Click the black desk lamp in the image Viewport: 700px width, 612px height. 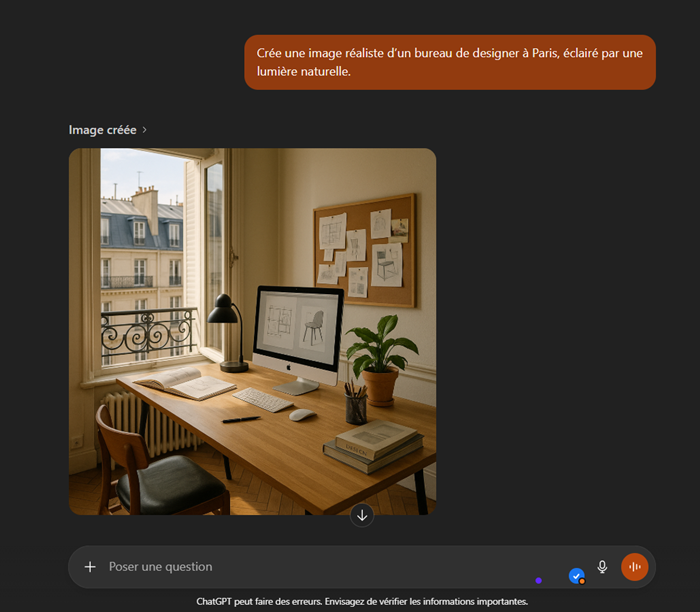[228, 330]
